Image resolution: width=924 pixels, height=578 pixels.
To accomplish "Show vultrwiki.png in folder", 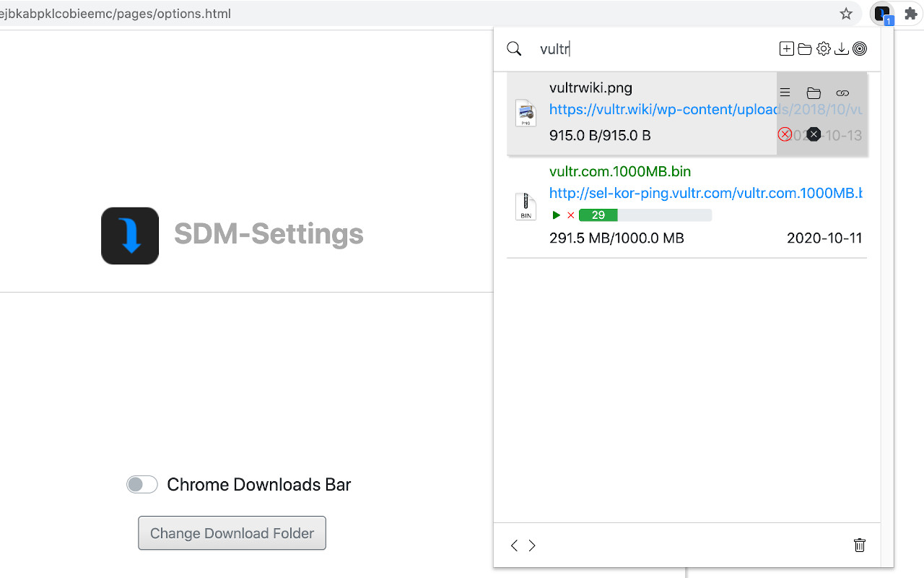I will click(x=814, y=92).
